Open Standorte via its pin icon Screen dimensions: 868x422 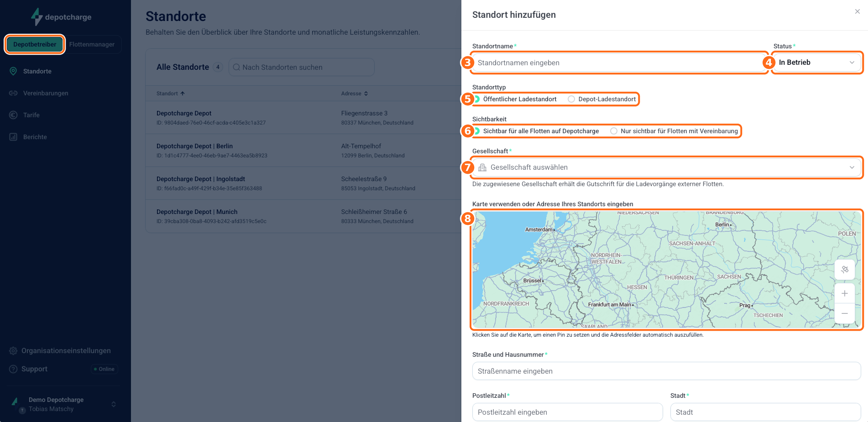coord(13,71)
